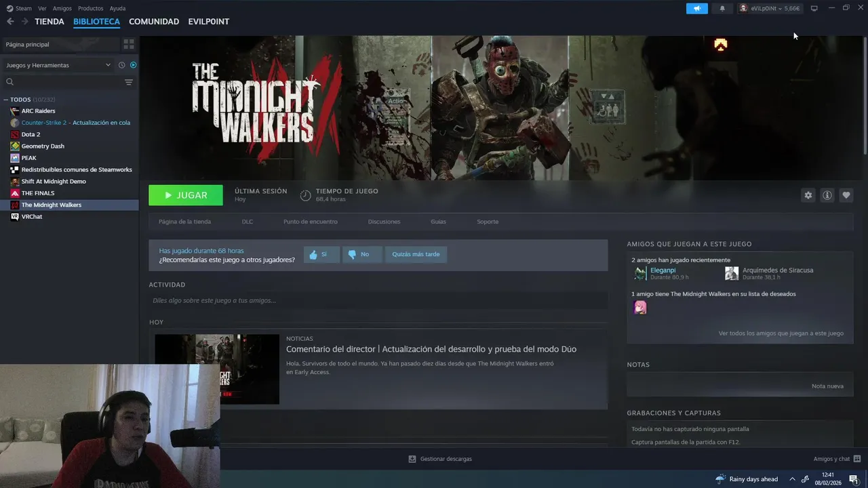
Task: Toggle the ready-to-play filter icon
Action: click(133, 65)
